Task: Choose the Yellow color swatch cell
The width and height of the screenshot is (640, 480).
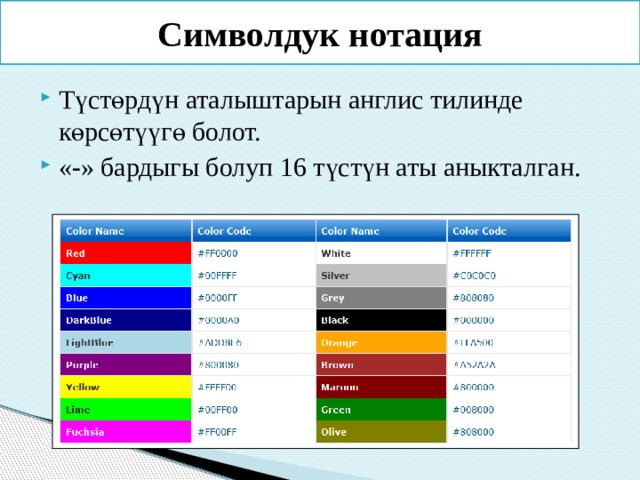Action: click(126, 387)
